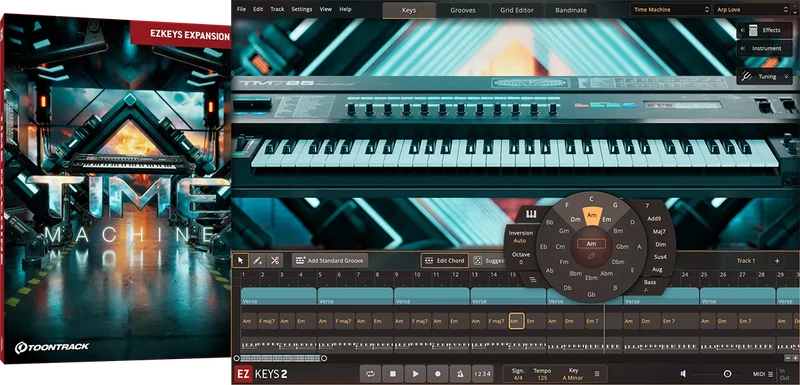This screenshot has width=800, height=385.
Task: Open the File menu
Action: tap(241, 9)
